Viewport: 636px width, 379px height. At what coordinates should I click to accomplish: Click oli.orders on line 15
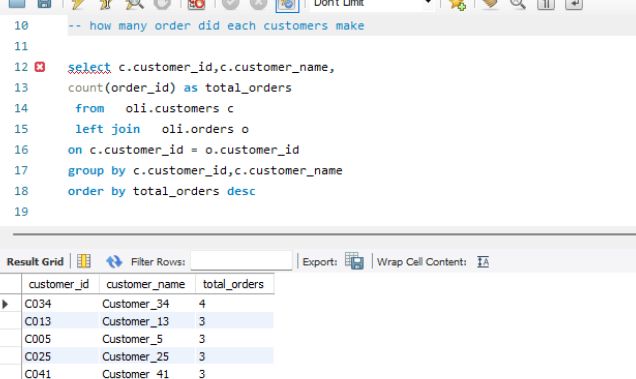tap(198, 129)
